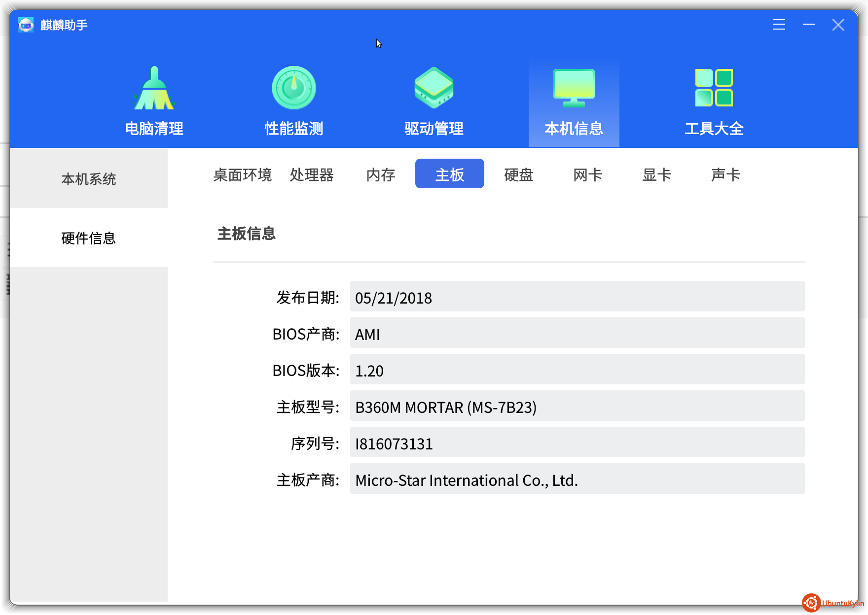
Task: Switch to the 内存 tab
Action: (x=381, y=174)
